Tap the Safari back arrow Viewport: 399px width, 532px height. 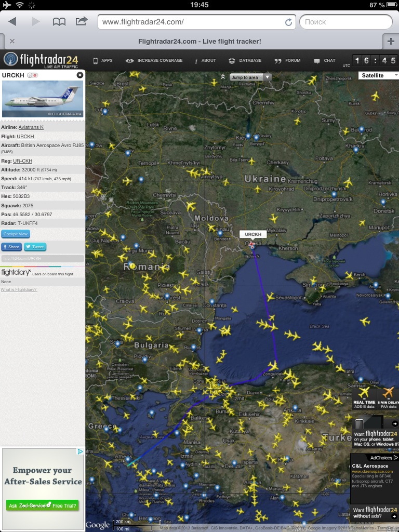click(12, 22)
